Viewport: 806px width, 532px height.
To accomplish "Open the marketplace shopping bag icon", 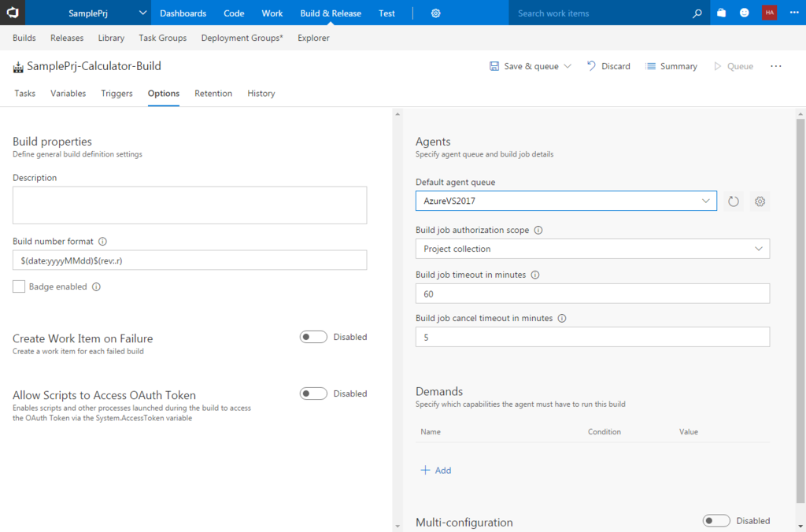I will coord(721,13).
